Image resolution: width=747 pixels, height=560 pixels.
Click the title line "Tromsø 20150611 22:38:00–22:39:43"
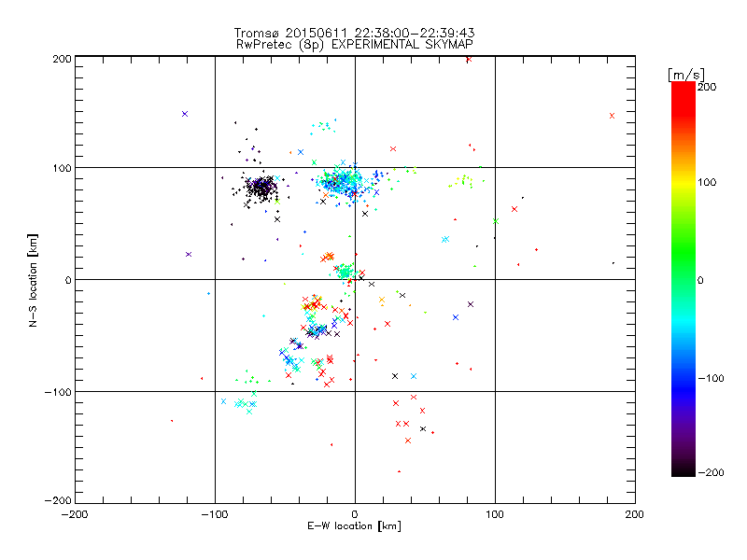354,33
